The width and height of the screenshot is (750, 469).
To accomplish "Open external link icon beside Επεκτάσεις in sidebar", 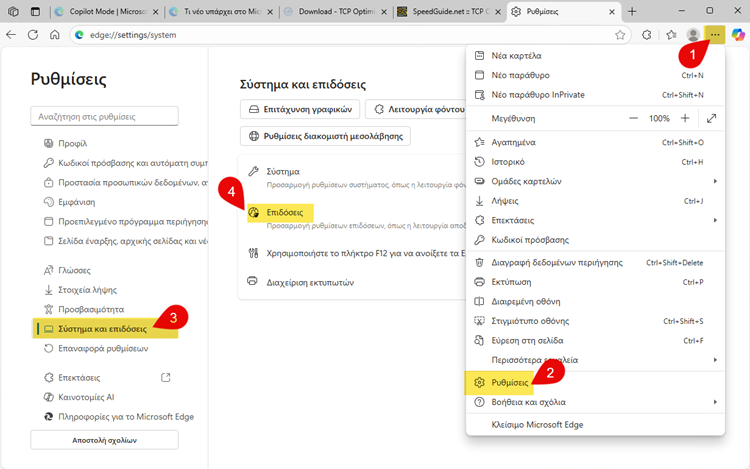I will (x=166, y=378).
